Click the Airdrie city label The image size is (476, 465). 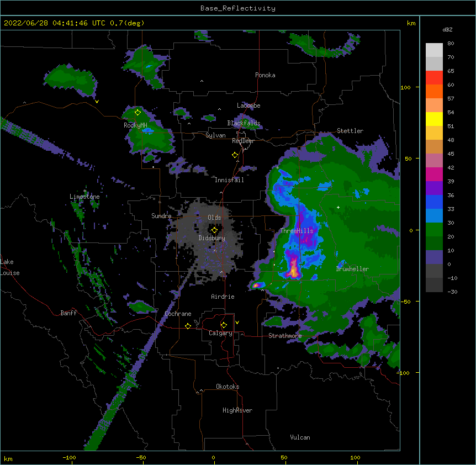[223, 297]
